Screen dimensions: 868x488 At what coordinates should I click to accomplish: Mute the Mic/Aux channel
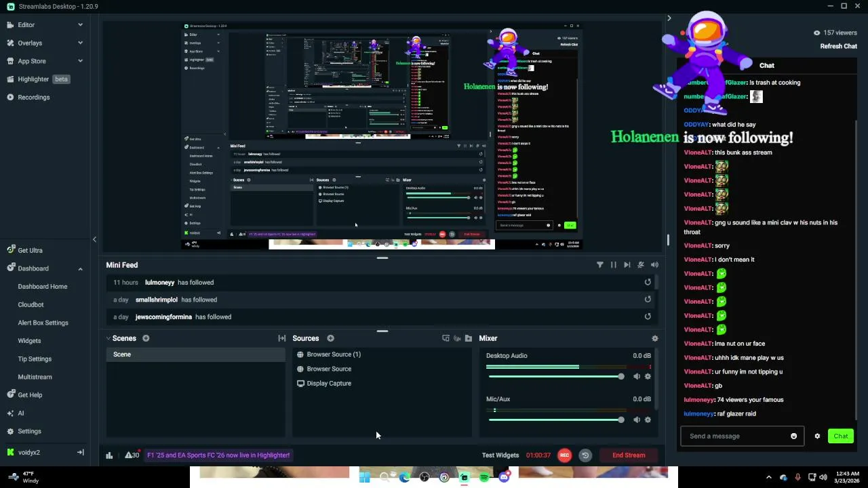637,420
